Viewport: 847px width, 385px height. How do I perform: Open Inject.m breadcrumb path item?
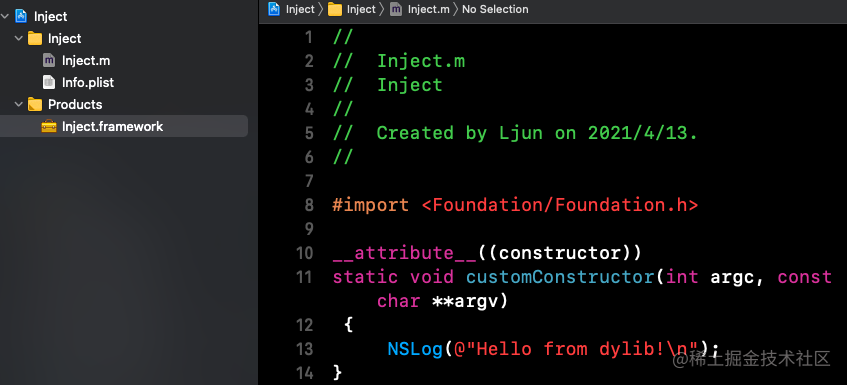click(x=428, y=9)
